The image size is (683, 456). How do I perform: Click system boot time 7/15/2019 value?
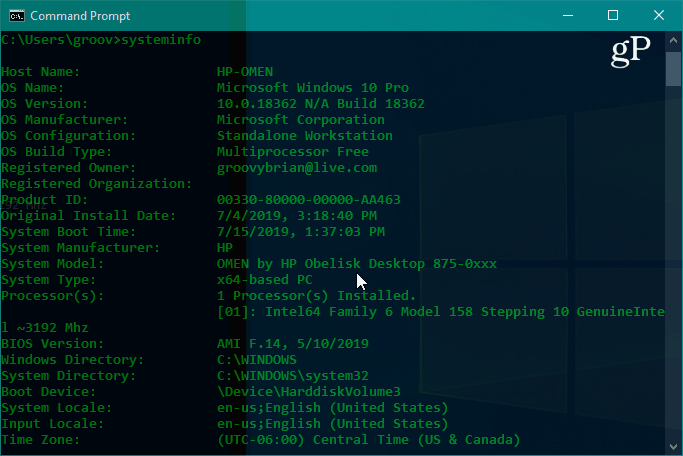point(301,232)
